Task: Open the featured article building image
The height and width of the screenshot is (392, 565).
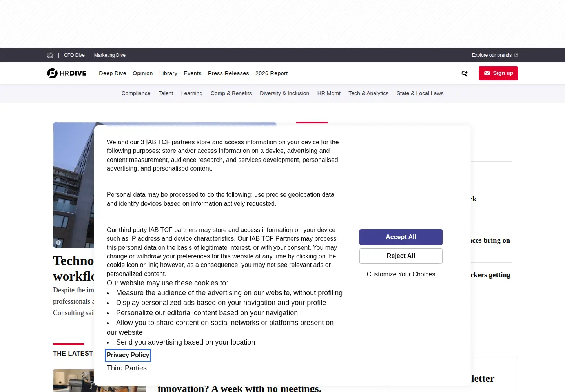Action: click(x=74, y=185)
